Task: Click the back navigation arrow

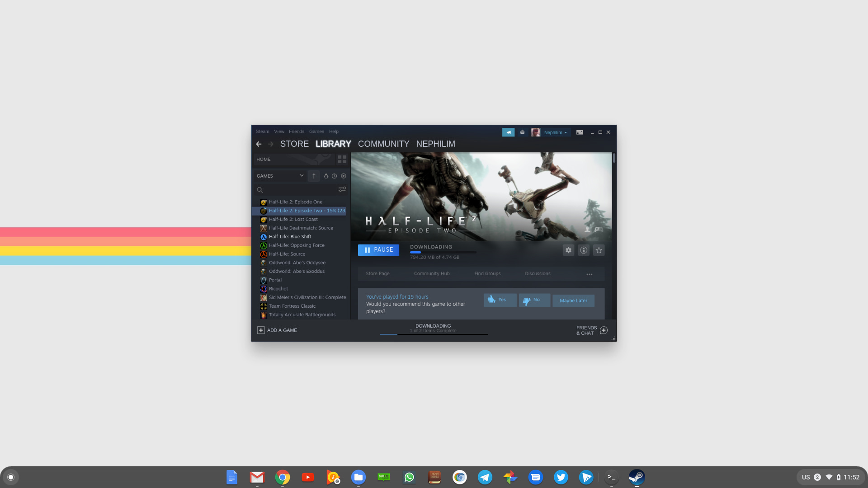Action: click(259, 144)
